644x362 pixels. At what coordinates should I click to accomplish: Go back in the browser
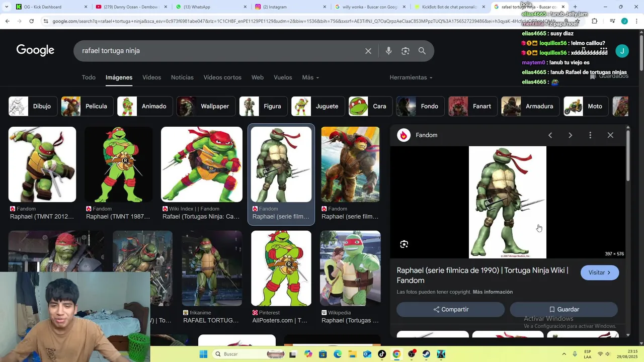7,21
